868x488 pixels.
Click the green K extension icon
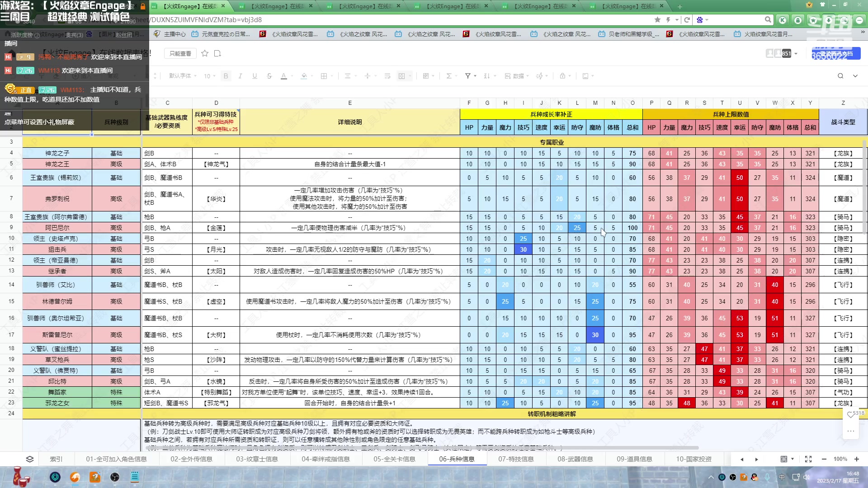pyautogui.click(x=783, y=20)
